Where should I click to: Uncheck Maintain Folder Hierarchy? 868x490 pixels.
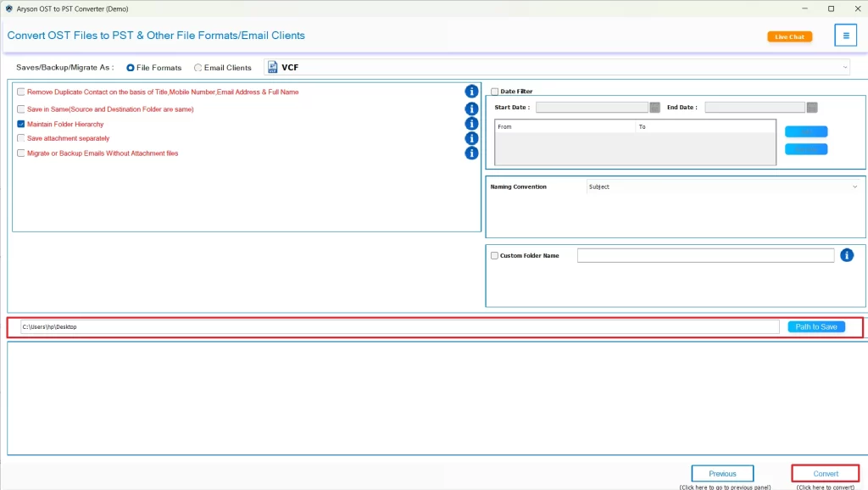20,124
